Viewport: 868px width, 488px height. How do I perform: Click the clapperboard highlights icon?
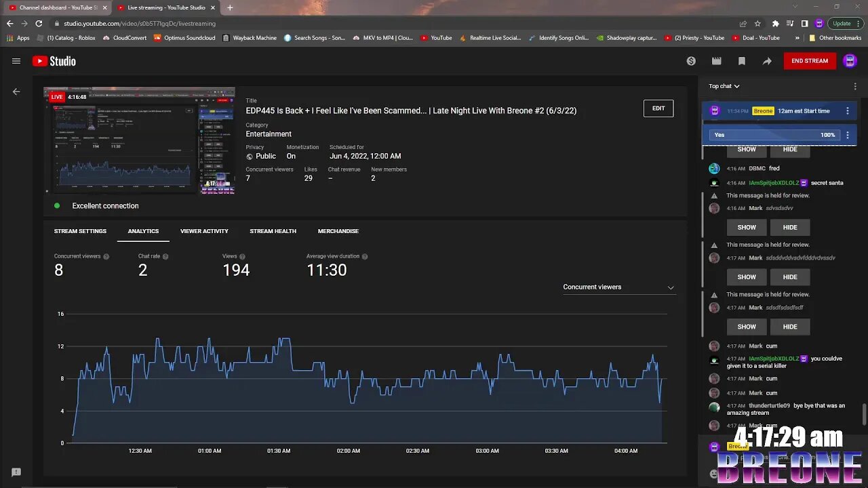pyautogui.click(x=716, y=61)
